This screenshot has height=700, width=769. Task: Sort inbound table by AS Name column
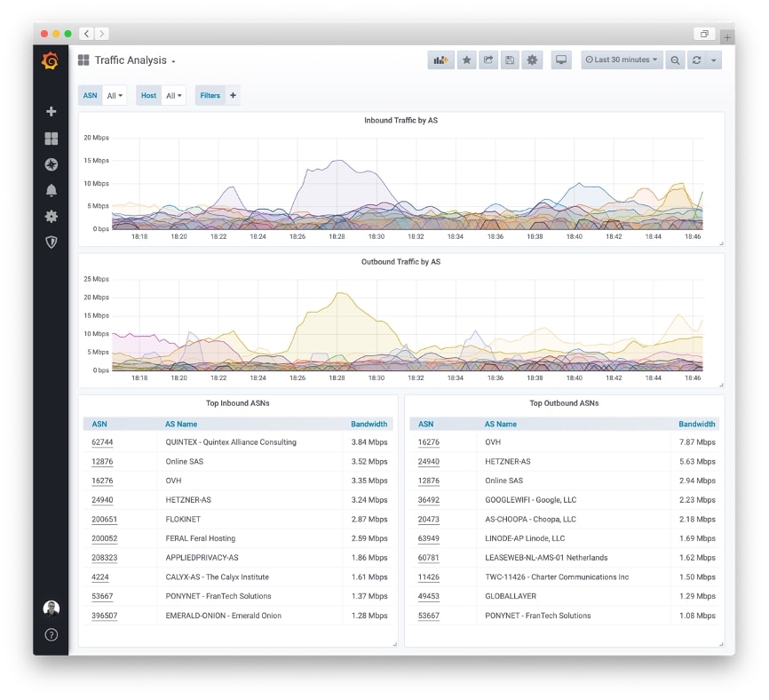(181, 424)
